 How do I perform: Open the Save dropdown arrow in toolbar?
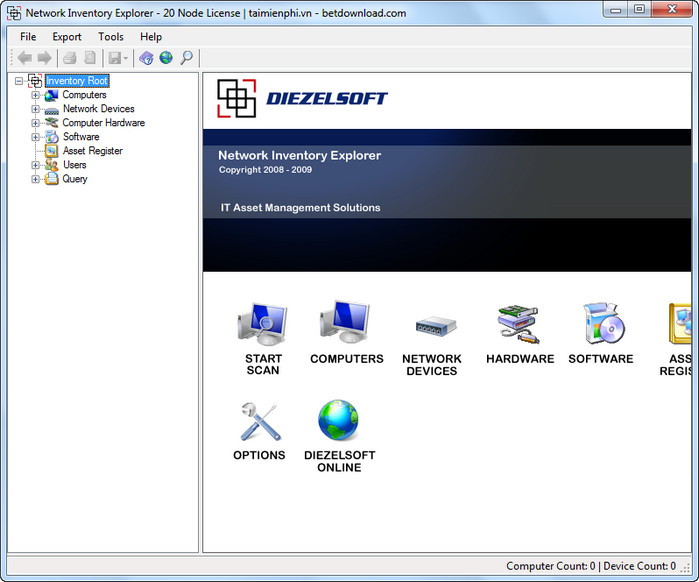point(126,58)
